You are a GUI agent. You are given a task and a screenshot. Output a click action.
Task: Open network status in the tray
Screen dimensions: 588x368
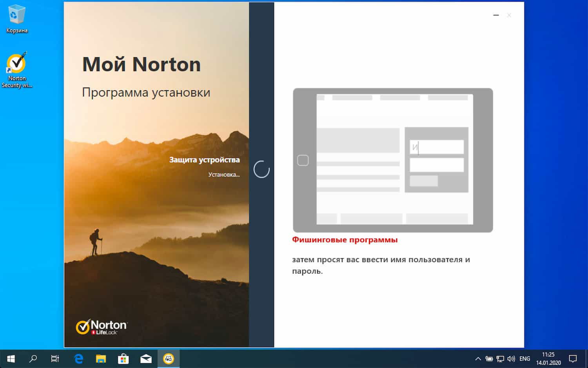(x=500, y=359)
